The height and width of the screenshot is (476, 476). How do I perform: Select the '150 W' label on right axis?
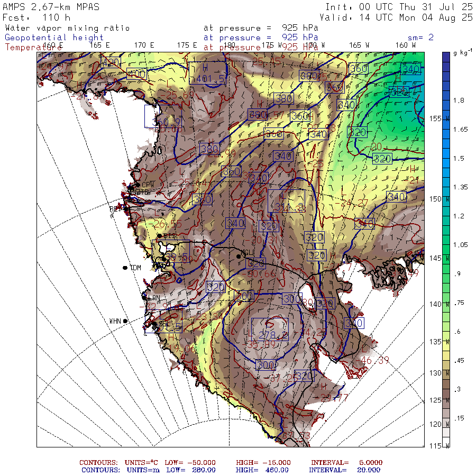click(440, 199)
